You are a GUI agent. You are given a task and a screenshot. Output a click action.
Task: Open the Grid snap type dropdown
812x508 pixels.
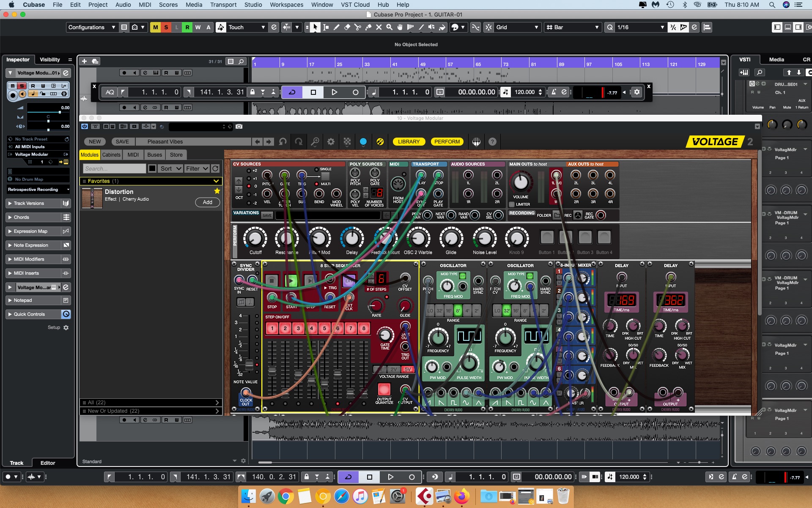pos(517,27)
